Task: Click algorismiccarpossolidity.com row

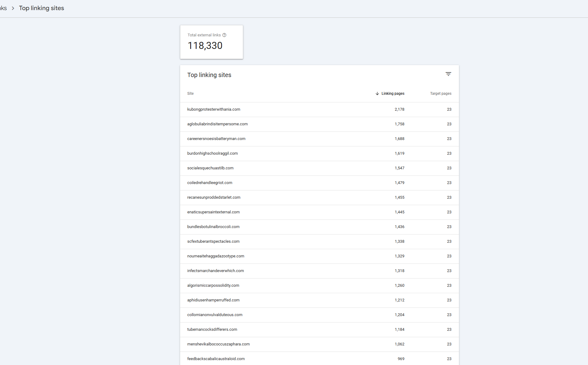Action: pos(213,286)
